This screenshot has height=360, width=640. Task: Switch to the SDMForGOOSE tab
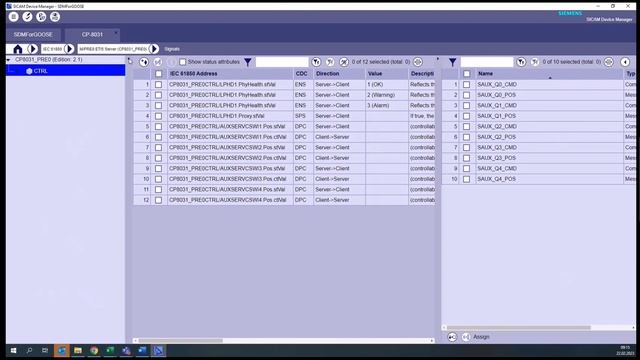click(33, 35)
